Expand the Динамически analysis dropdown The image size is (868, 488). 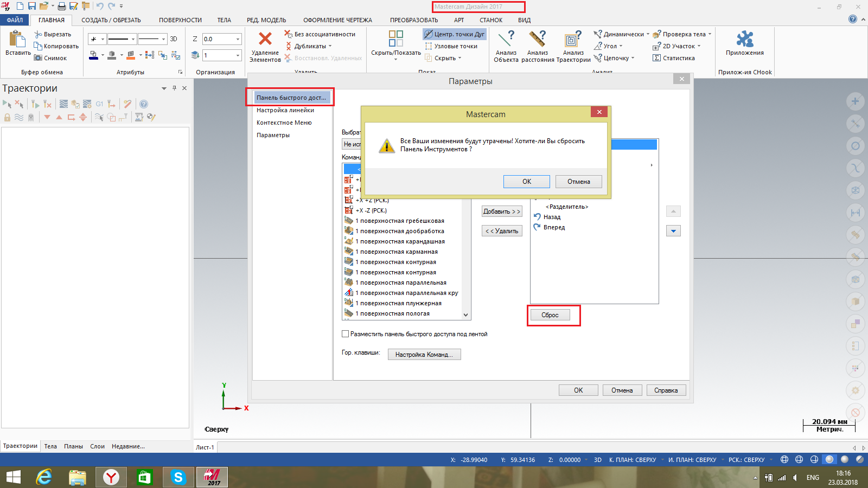pos(648,34)
